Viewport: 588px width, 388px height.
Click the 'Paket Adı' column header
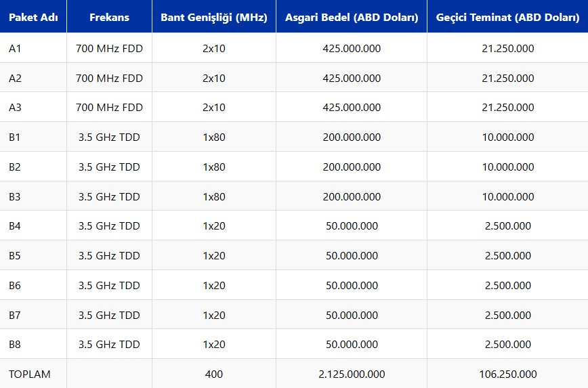(33, 18)
